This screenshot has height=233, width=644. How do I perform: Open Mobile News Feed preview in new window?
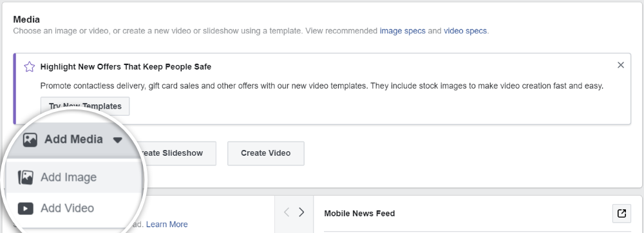[x=621, y=213]
